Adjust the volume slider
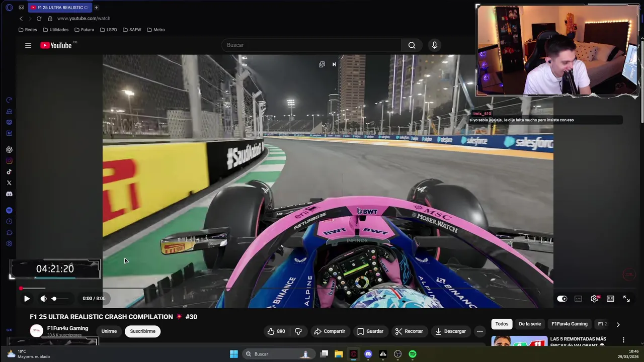This screenshot has width=644, height=362. click(x=60, y=299)
